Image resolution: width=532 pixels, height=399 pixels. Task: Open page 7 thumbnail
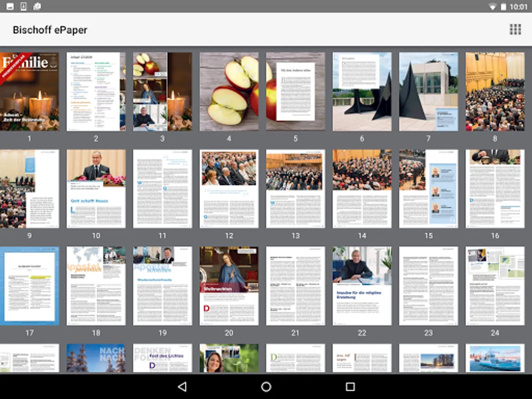(429, 92)
